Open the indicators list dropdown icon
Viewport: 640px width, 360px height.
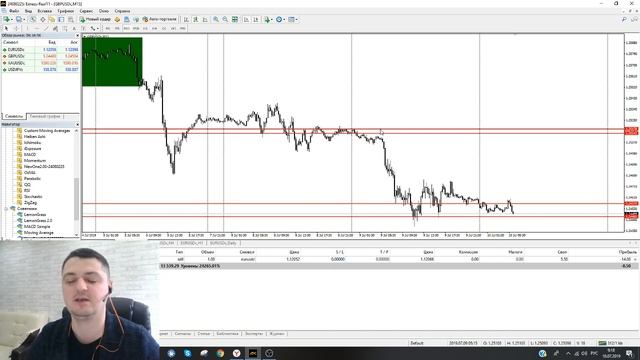click(268, 19)
